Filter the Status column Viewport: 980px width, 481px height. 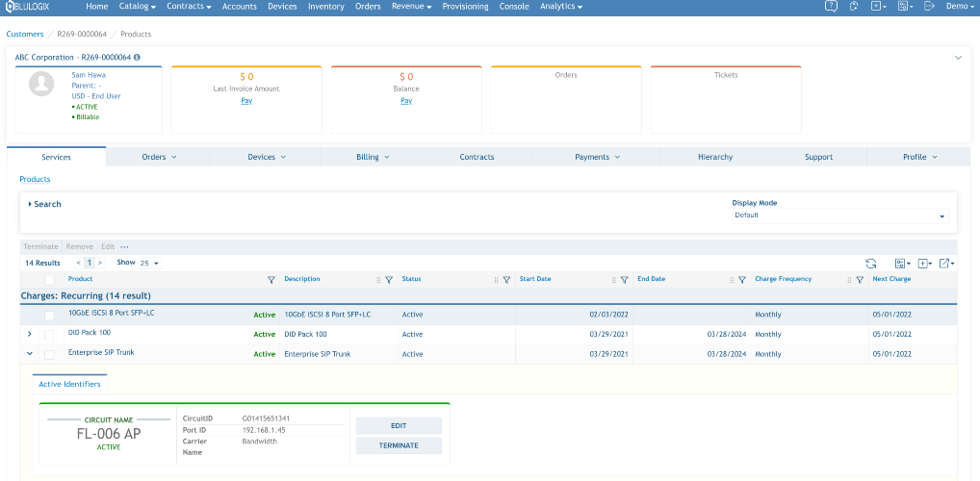coord(506,280)
